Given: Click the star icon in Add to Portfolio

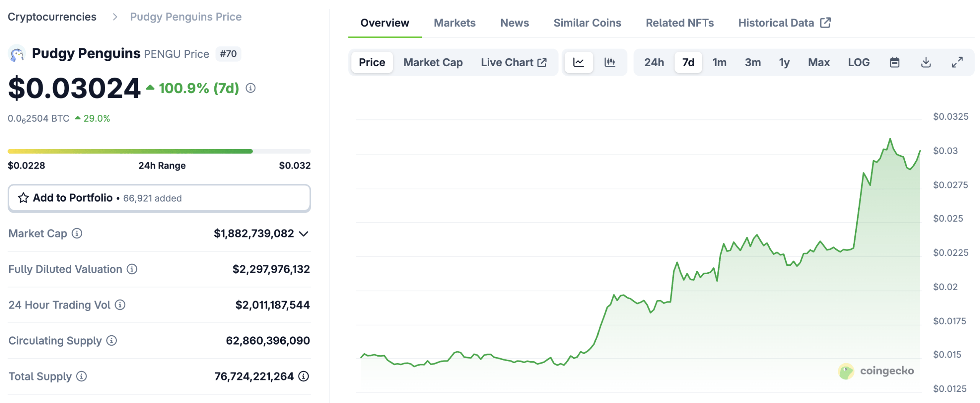Looking at the screenshot, I should 23,198.
